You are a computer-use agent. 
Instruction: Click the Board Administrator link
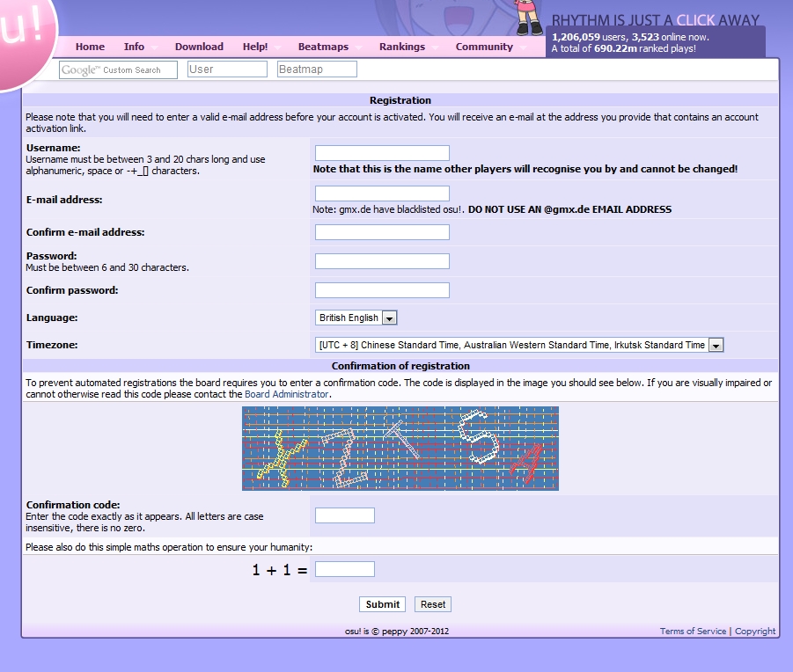coord(286,394)
